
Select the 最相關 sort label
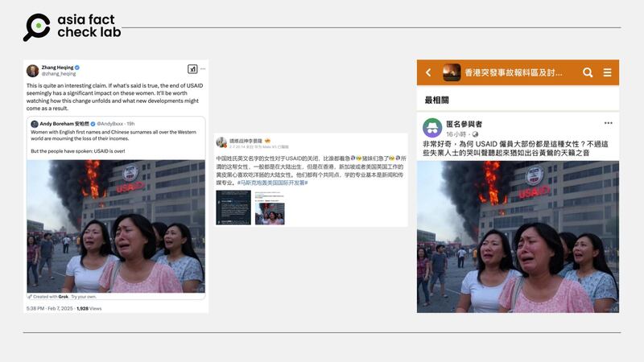436,100
